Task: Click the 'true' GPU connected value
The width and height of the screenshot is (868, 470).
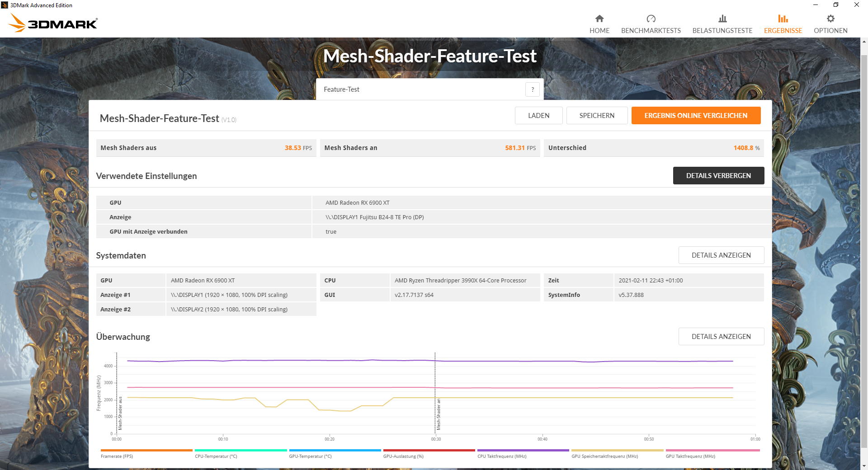Action: [331, 232]
